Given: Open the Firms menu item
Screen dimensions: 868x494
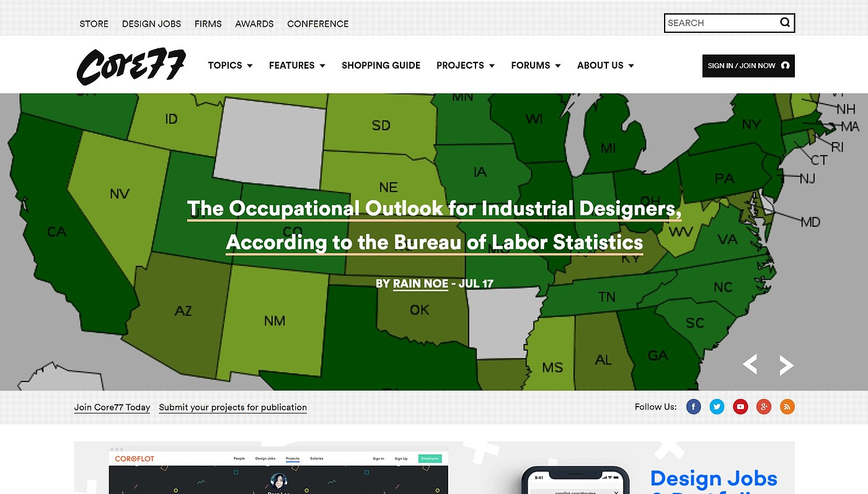Looking at the screenshot, I should pyautogui.click(x=208, y=24).
